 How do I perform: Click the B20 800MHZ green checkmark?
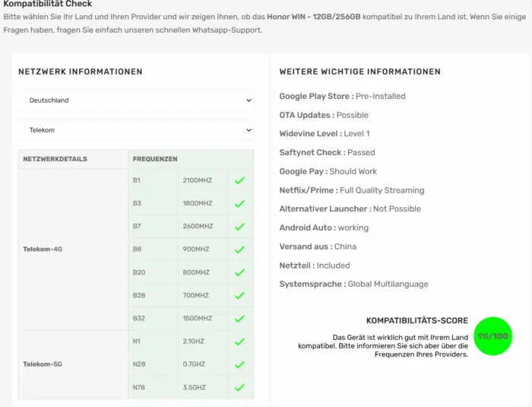[239, 272]
